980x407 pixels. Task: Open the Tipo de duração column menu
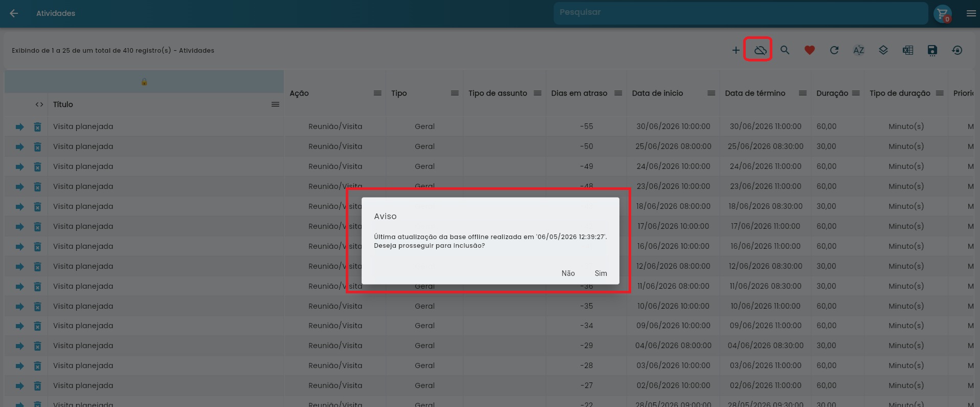[x=940, y=93]
